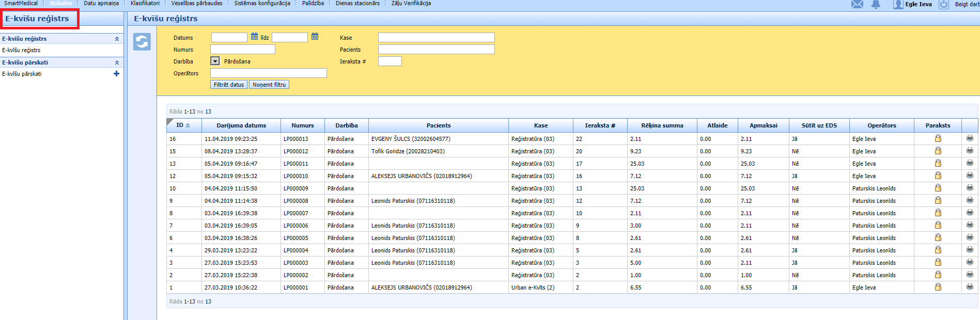Click the printer icon in the LP000001 row

(970, 287)
